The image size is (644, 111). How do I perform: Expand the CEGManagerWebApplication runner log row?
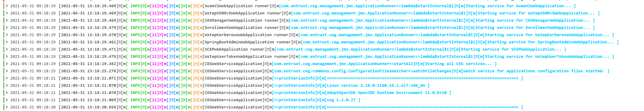point(7,20)
